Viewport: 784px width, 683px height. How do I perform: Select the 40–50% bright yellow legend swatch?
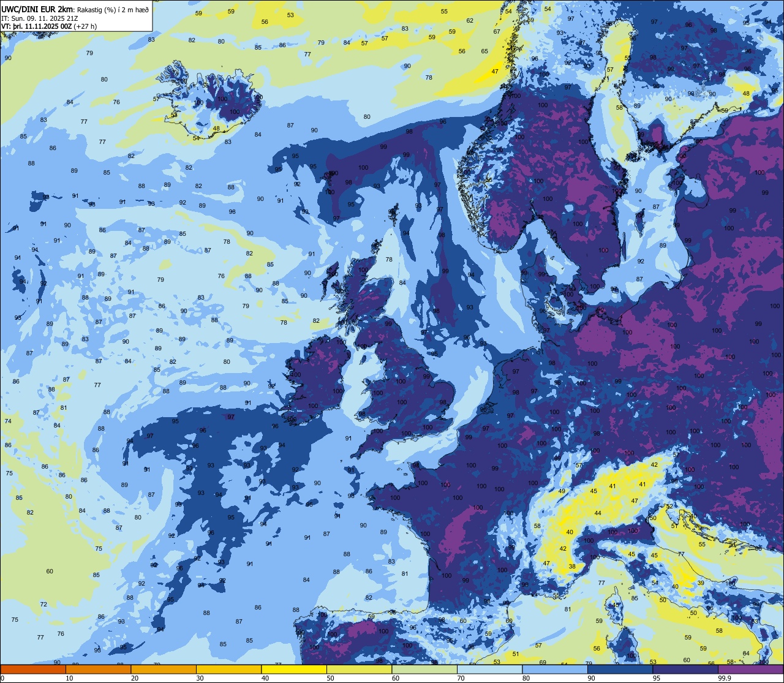(294, 669)
